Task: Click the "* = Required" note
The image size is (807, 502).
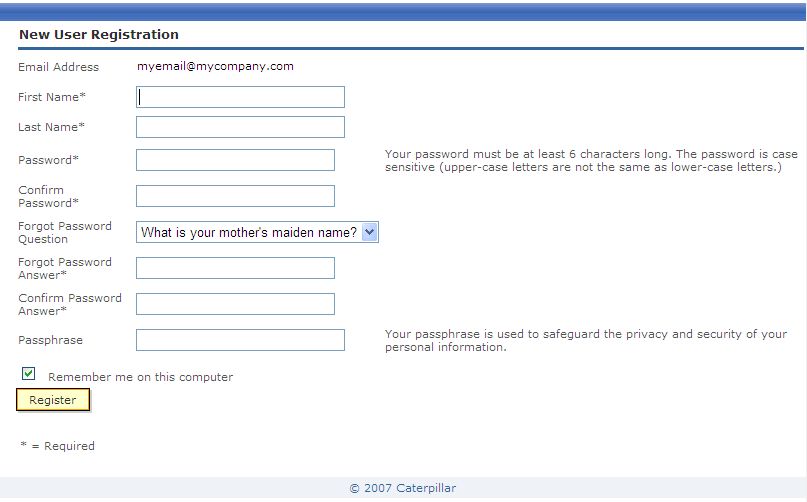Action: [57, 446]
